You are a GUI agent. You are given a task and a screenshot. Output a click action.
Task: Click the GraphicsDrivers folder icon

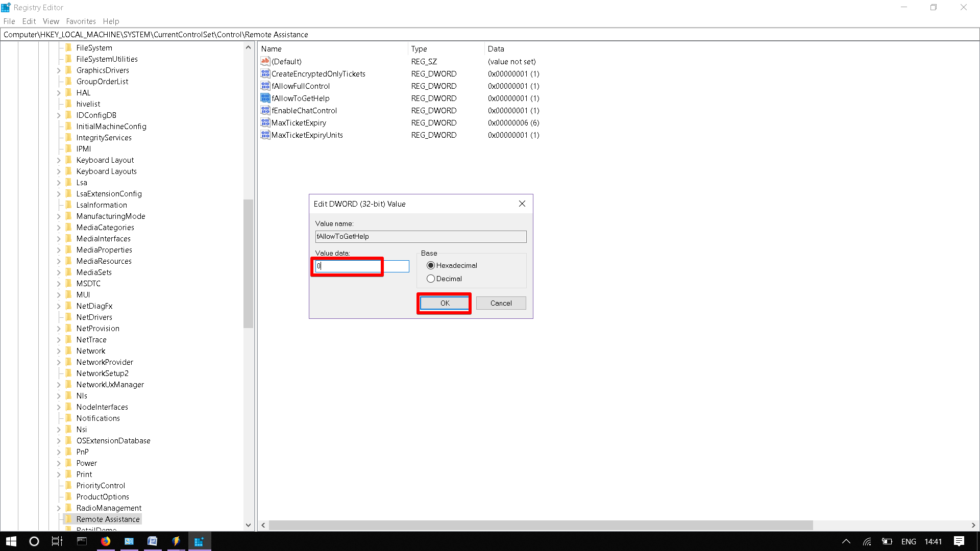(x=69, y=70)
